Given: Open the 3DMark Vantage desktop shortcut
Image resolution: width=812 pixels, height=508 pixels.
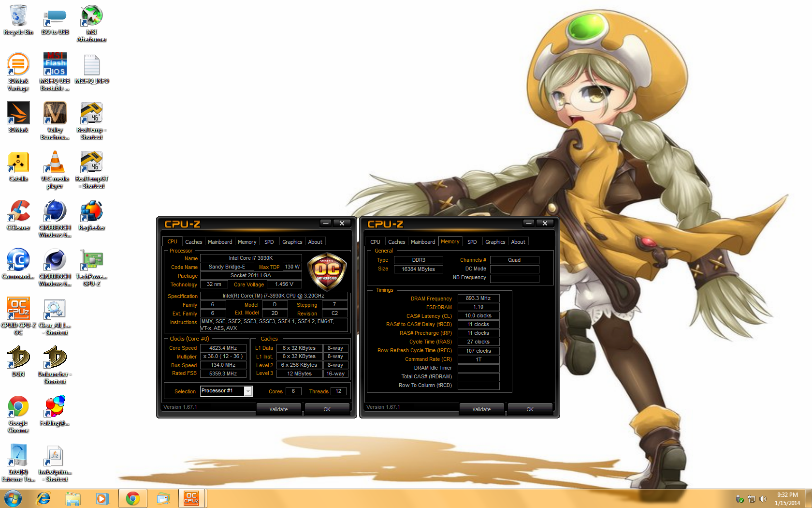Looking at the screenshot, I should [x=18, y=72].
